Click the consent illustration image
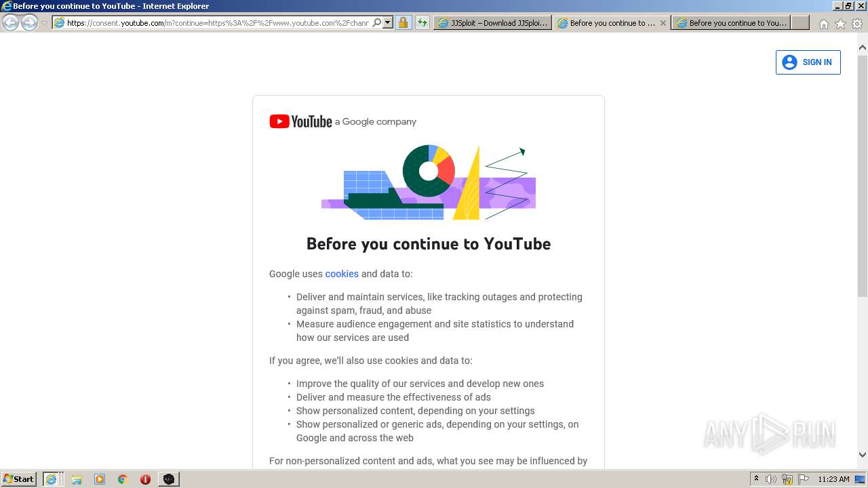Viewport: 868px width, 488px height. [429, 182]
